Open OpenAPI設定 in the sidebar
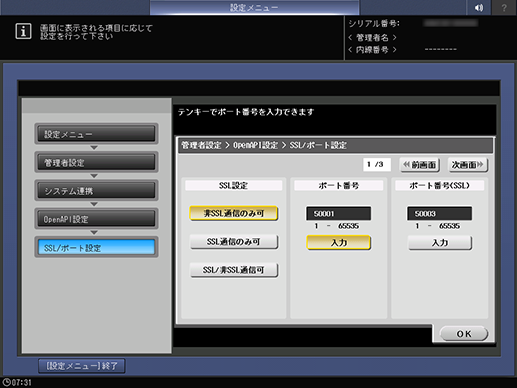This screenshot has width=517, height=388. click(x=96, y=219)
